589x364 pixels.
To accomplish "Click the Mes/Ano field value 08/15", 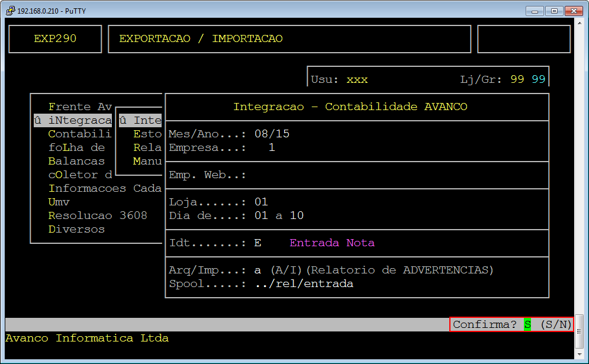I will tap(272, 134).
